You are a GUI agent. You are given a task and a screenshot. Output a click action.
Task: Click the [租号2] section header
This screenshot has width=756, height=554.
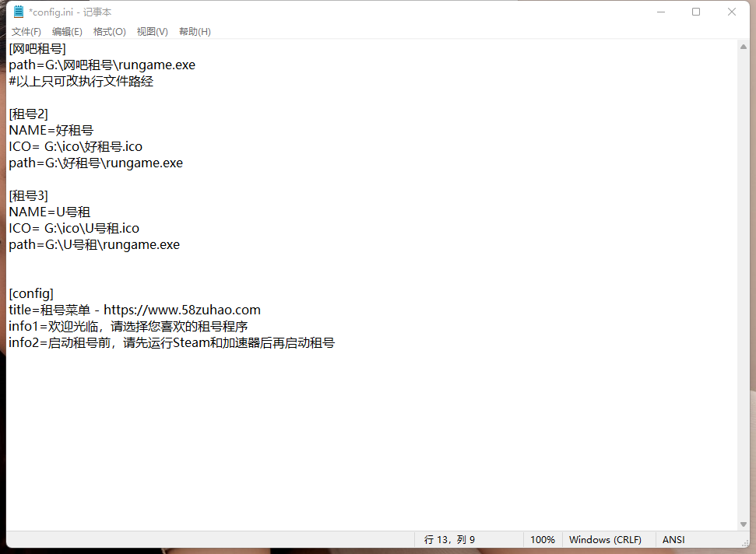point(29,114)
